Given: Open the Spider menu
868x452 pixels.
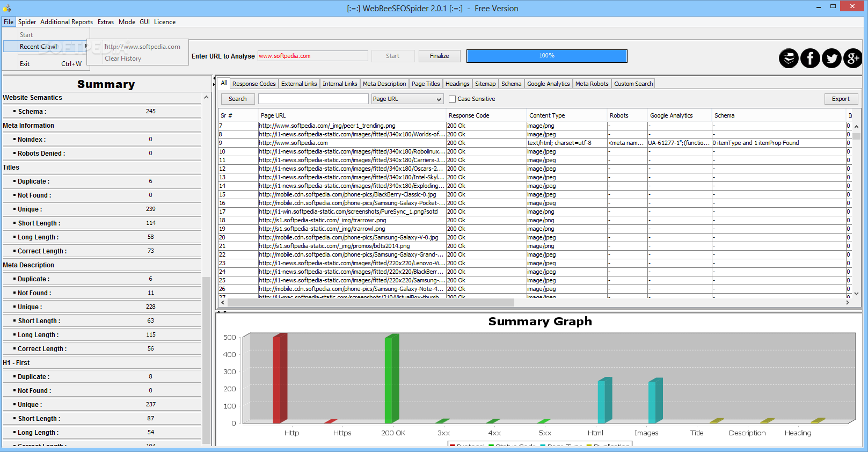Looking at the screenshot, I should (27, 22).
